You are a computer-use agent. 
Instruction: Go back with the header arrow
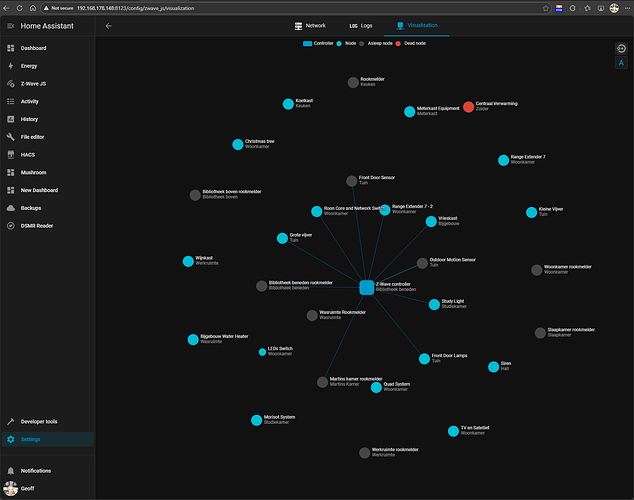coord(108,26)
